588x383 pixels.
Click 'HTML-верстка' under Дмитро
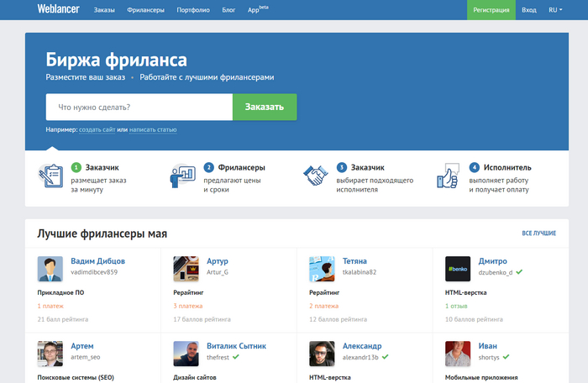click(x=465, y=292)
